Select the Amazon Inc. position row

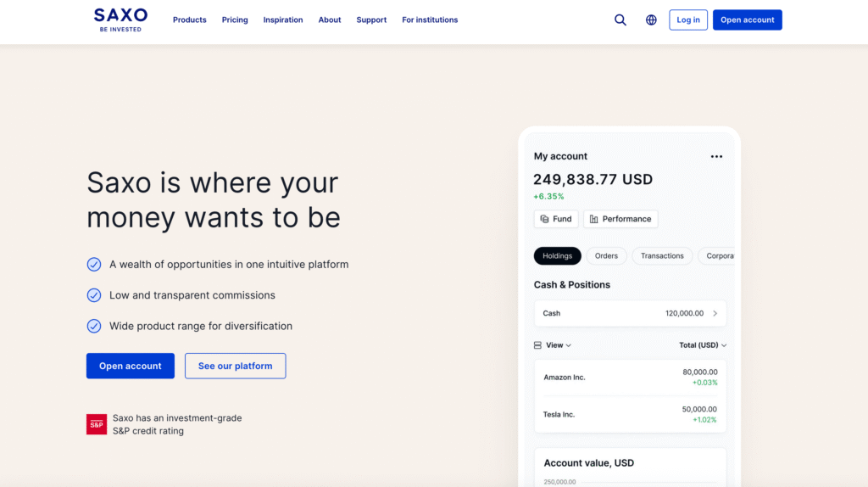(x=630, y=378)
